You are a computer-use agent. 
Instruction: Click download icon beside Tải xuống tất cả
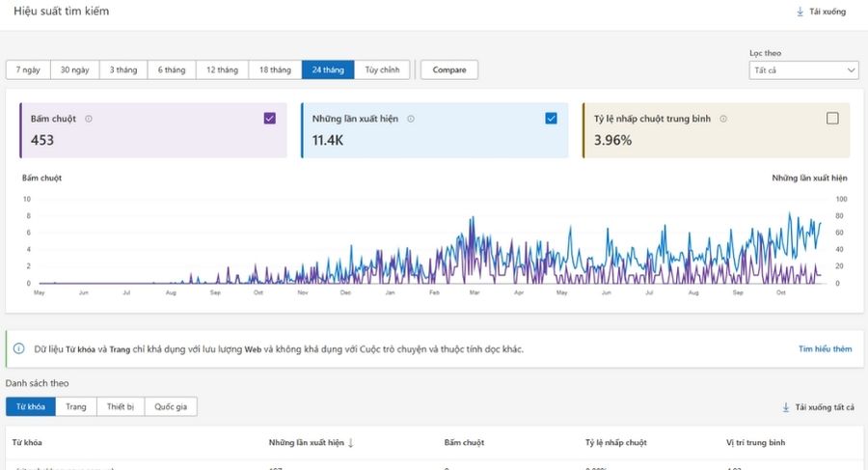pyautogui.click(x=786, y=407)
